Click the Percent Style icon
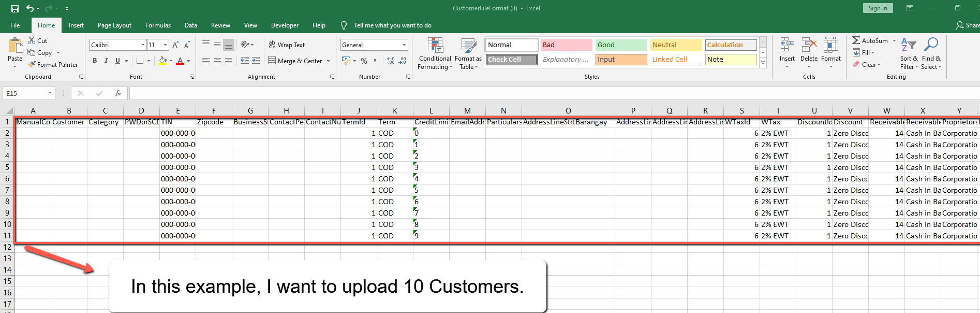Viewport: 980px width, 313px height. point(364,61)
